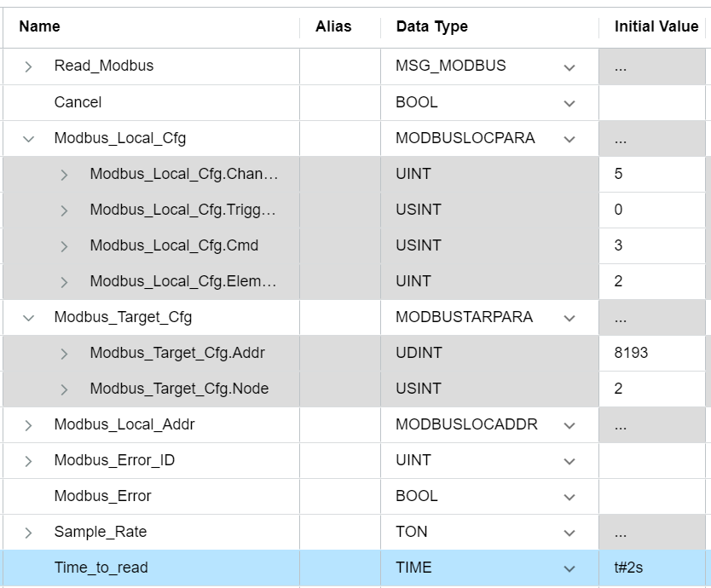This screenshot has width=711, height=588.
Task: Expand the Read_Modbus variable row
Action: 28,66
